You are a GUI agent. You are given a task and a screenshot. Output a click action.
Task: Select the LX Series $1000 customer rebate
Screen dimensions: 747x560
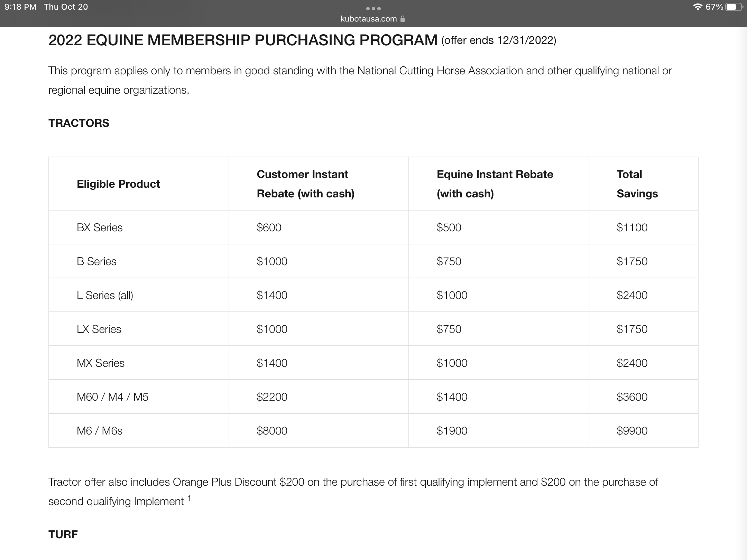pyautogui.click(x=272, y=329)
